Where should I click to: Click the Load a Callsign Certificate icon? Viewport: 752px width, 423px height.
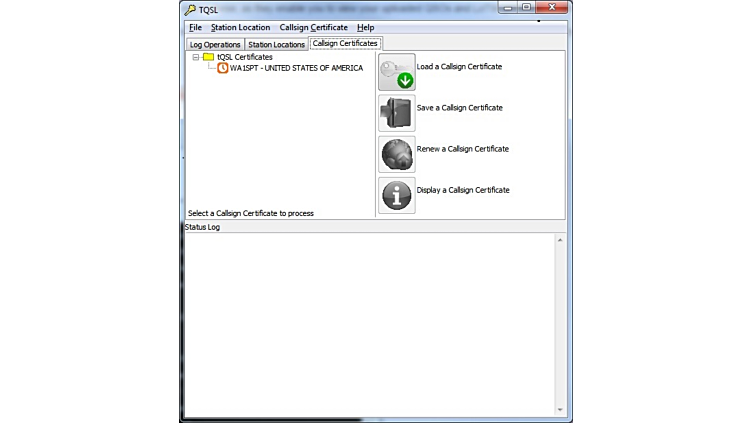(x=397, y=72)
